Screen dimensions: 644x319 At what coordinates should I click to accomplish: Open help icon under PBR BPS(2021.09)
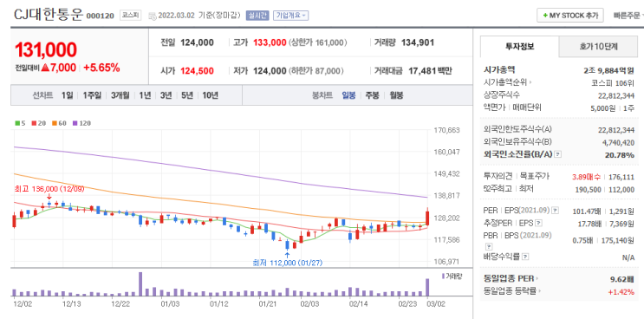pos(489,246)
